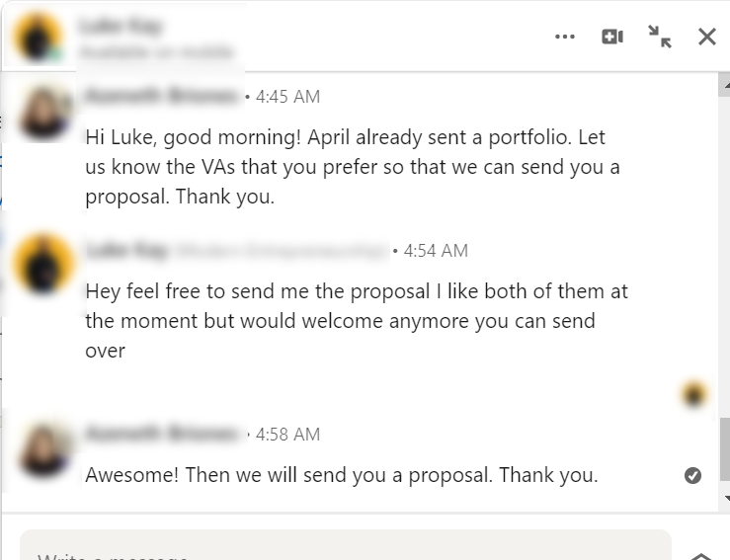Open the header profile picture
Image resolution: width=730 pixels, height=560 pixels.
click(x=39, y=38)
